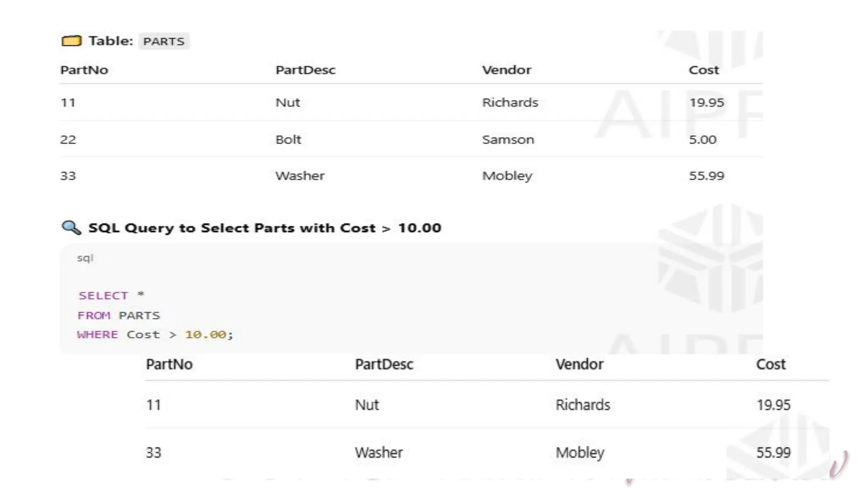Click the 10.00 value in the WHERE clause
This screenshot has height=488, width=868.
tap(206, 334)
